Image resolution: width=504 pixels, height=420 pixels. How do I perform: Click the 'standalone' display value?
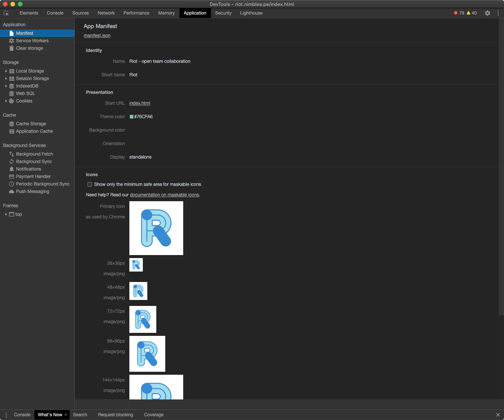click(140, 157)
